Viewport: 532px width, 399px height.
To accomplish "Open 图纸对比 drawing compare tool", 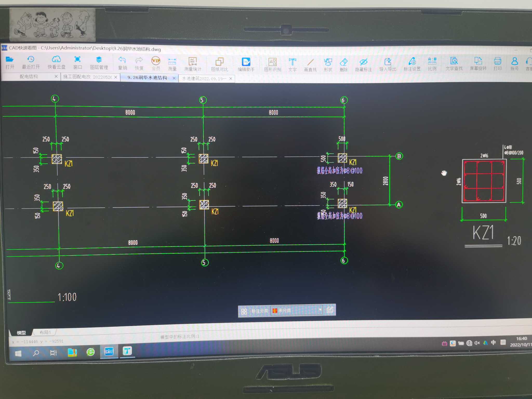I will pos(220,65).
